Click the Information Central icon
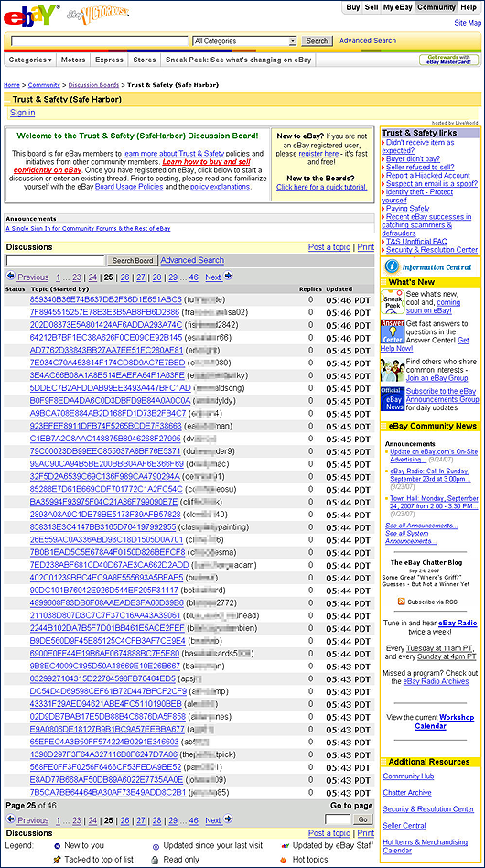 (x=392, y=266)
